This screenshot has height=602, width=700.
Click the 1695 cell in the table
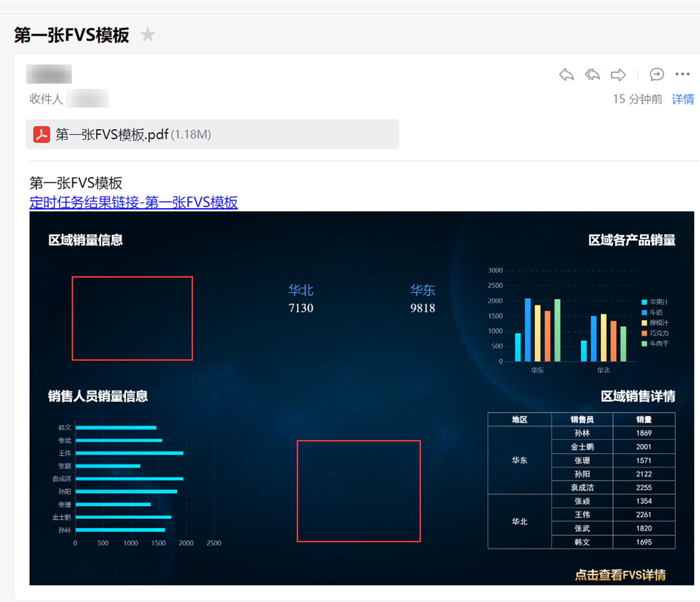tap(644, 542)
